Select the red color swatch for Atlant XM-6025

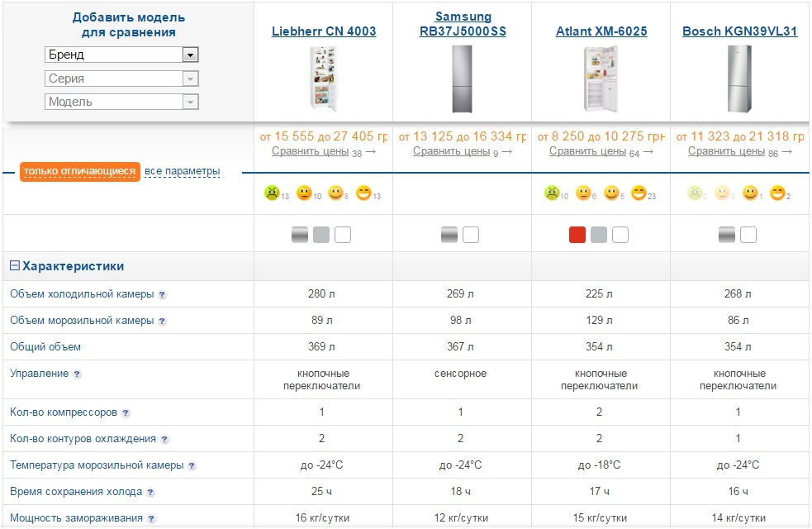pos(577,236)
